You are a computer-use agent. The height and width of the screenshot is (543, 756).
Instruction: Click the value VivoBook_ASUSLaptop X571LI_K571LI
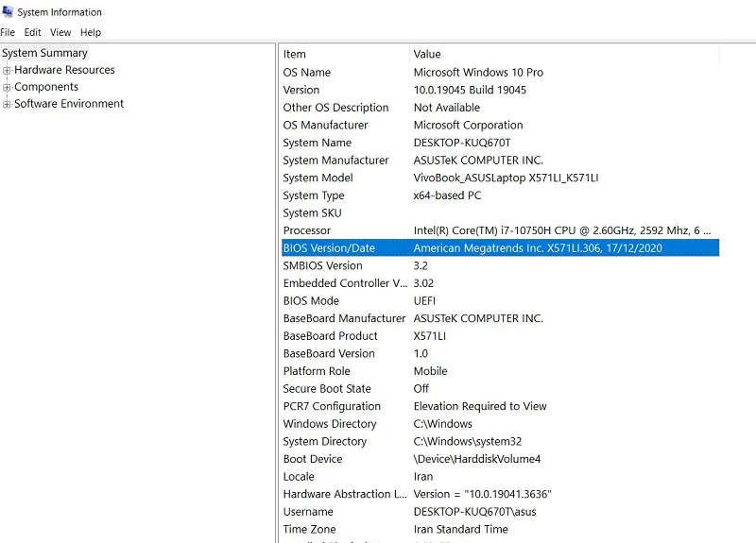pyautogui.click(x=506, y=178)
